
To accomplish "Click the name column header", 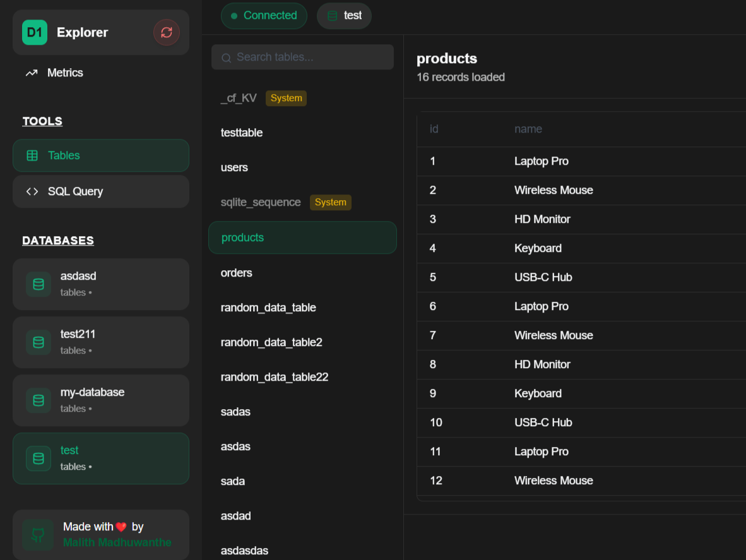I will 528,129.
